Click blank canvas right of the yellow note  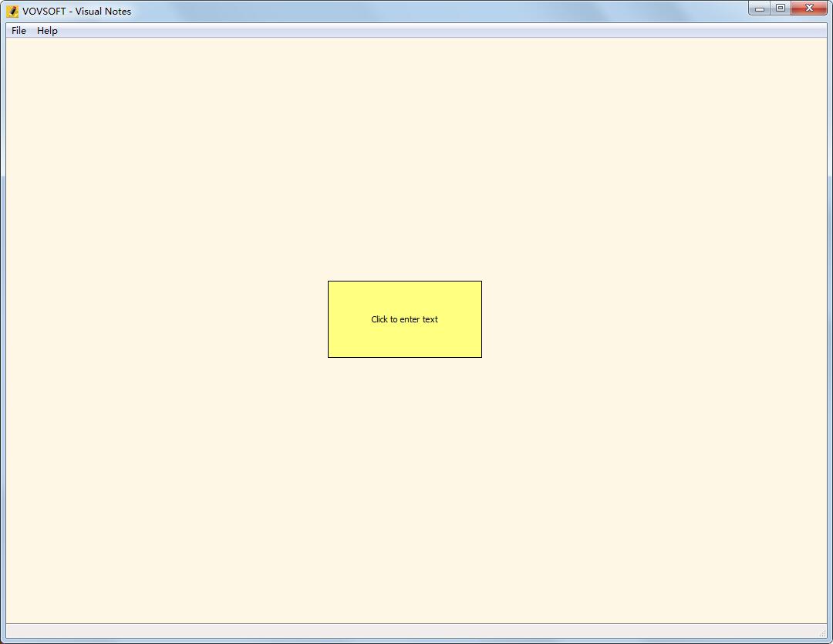(x=655, y=319)
